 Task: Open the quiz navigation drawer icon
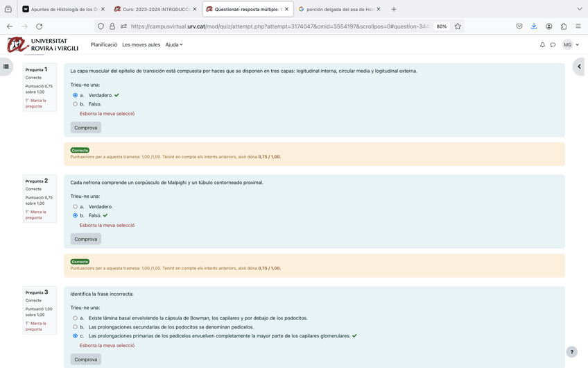coord(6,67)
